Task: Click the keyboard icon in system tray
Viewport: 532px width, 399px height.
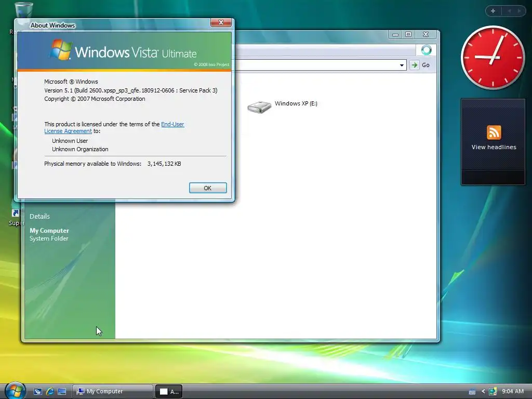Action: point(472,392)
